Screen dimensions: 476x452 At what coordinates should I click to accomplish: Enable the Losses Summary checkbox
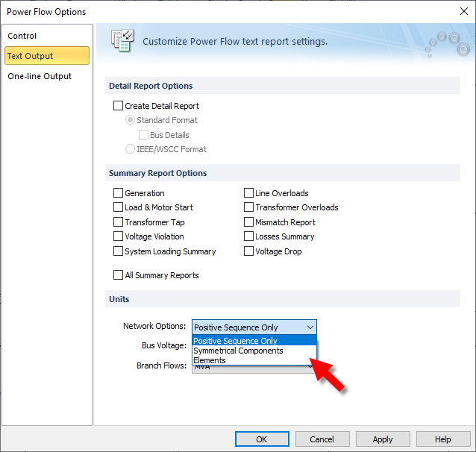pyautogui.click(x=249, y=236)
